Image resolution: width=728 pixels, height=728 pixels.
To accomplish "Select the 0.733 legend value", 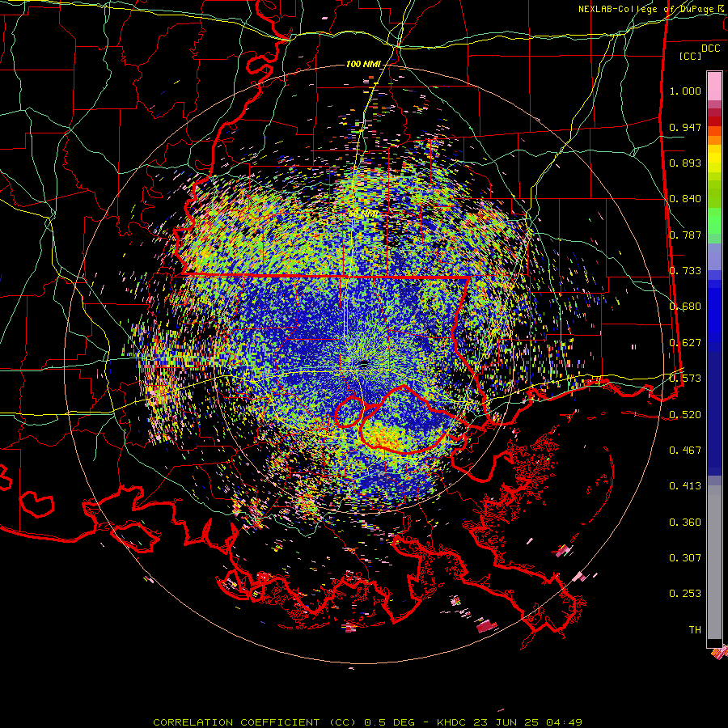I will click(x=685, y=271).
